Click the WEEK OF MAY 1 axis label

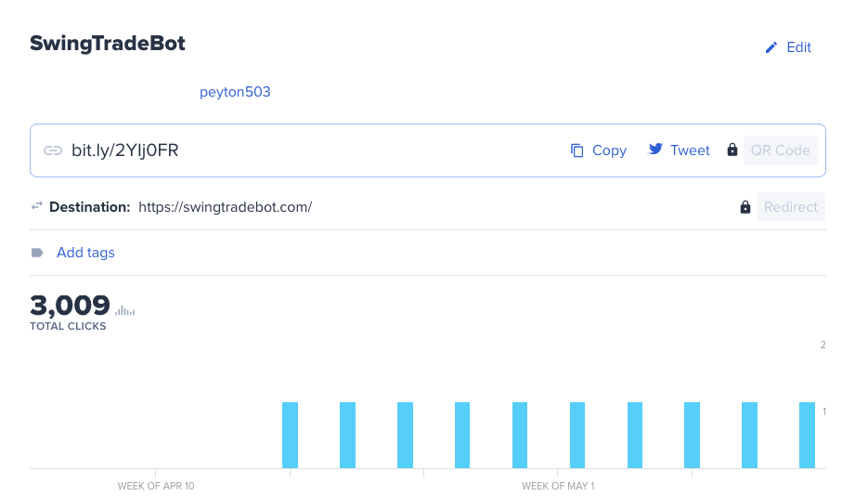click(558, 486)
